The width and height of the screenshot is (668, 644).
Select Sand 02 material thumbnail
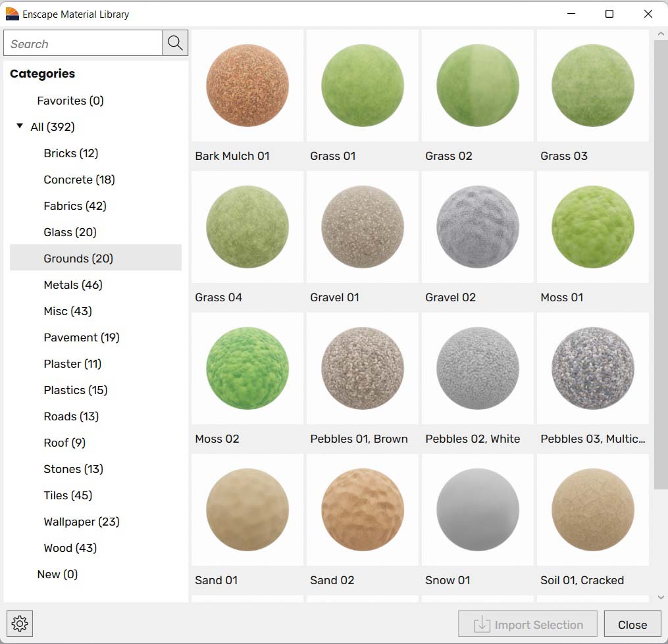[x=363, y=509]
